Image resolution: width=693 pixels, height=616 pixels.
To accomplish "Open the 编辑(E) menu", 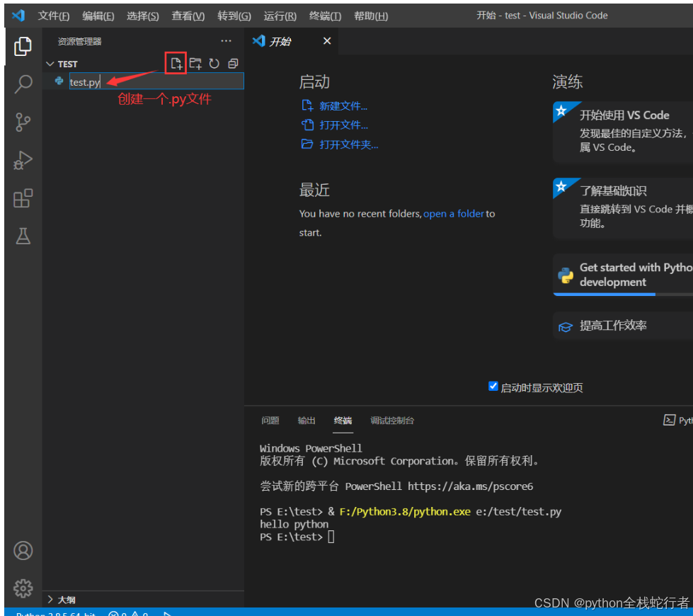I will click(98, 16).
